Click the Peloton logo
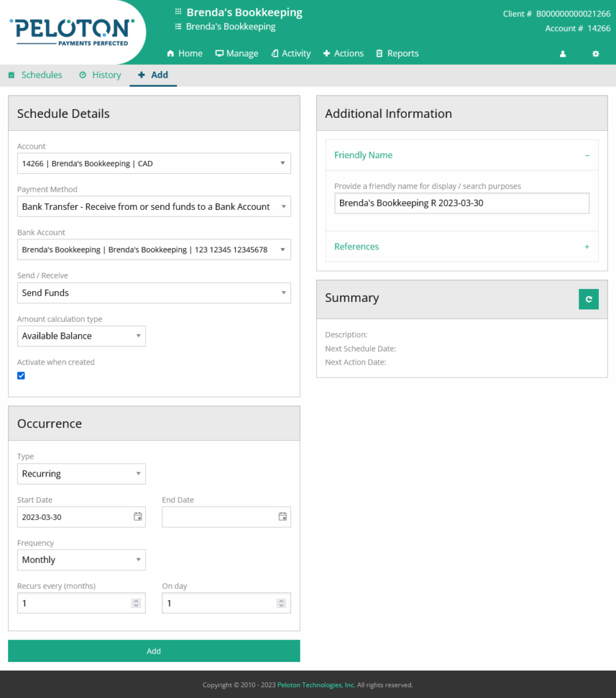 pyautogui.click(x=72, y=31)
